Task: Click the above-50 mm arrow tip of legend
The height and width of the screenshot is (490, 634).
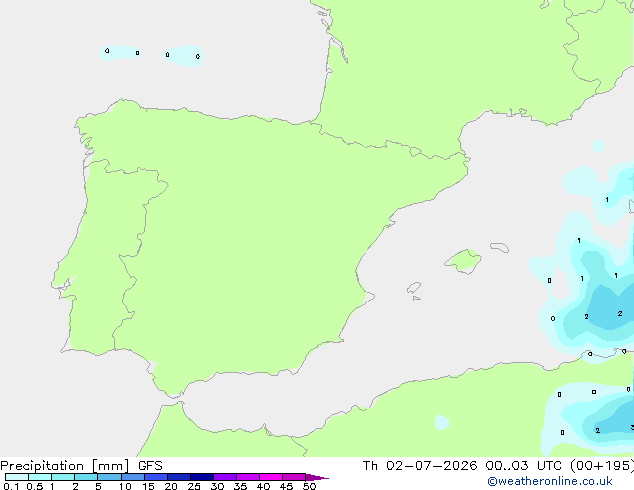Action: [x=317, y=477]
